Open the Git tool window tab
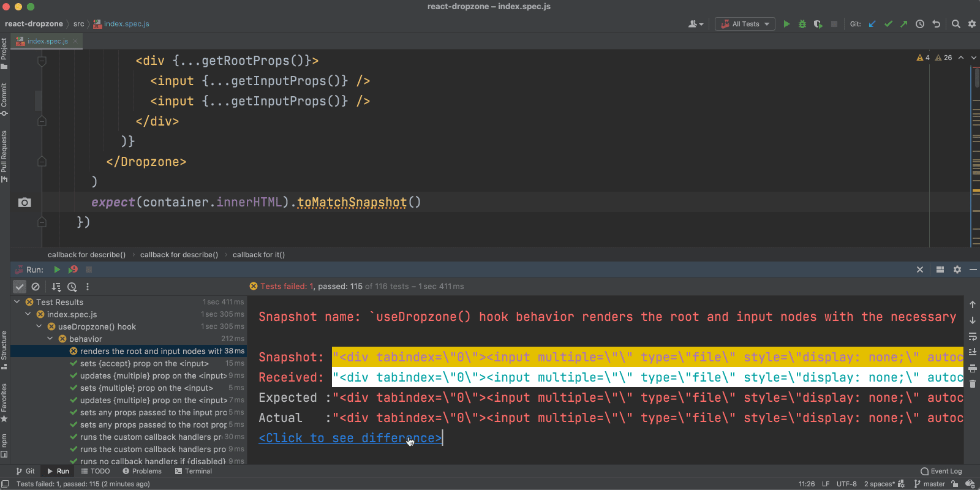Screen dimensions: 980x490 pyautogui.click(x=26, y=471)
